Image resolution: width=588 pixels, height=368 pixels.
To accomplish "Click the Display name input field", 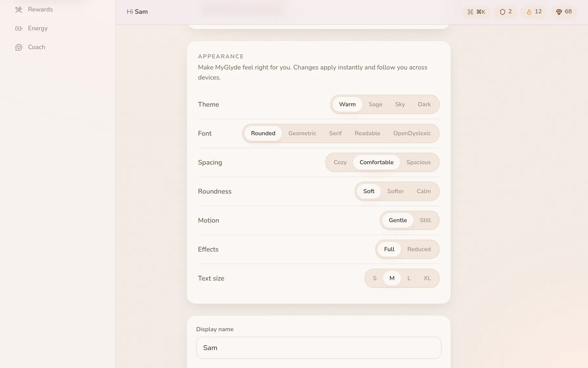I will click(x=319, y=348).
